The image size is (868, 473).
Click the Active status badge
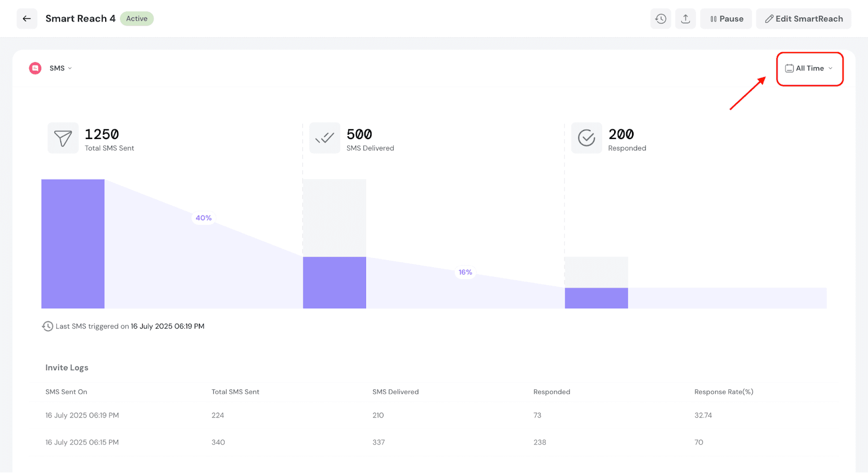click(137, 18)
